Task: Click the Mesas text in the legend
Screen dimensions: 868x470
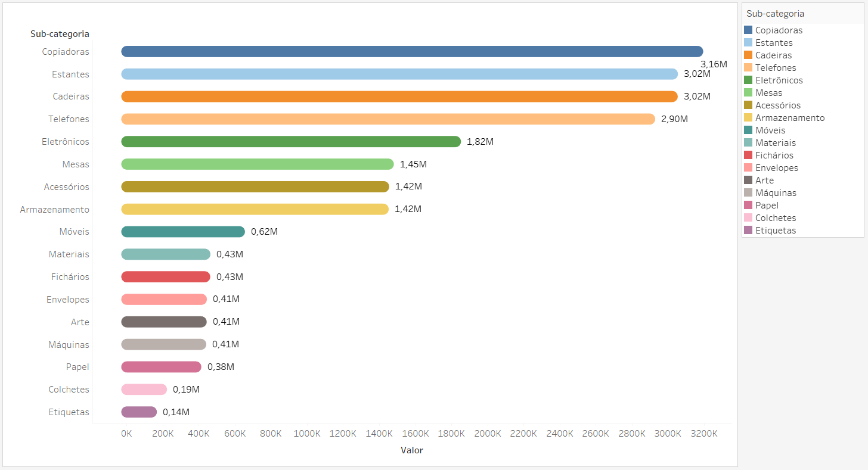Action: tap(768, 92)
